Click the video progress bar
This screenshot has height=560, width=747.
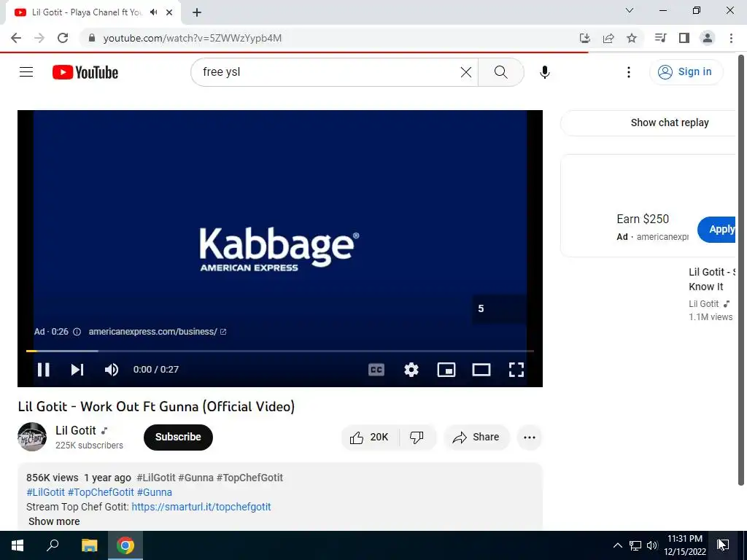[280, 351]
